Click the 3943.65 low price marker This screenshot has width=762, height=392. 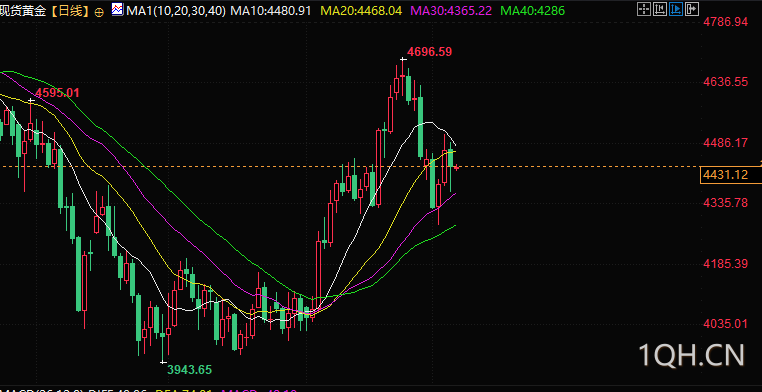pos(190,370)
